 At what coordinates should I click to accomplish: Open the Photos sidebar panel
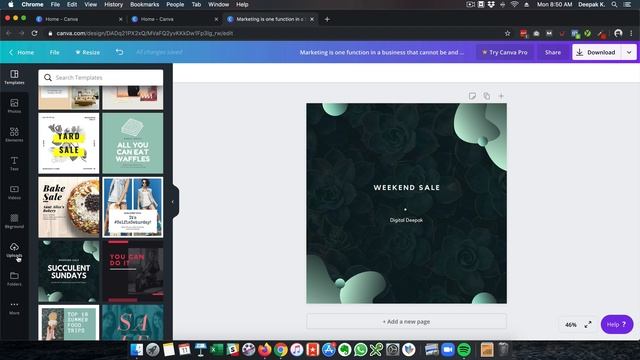pyautogui.click(x=14, y=106)
